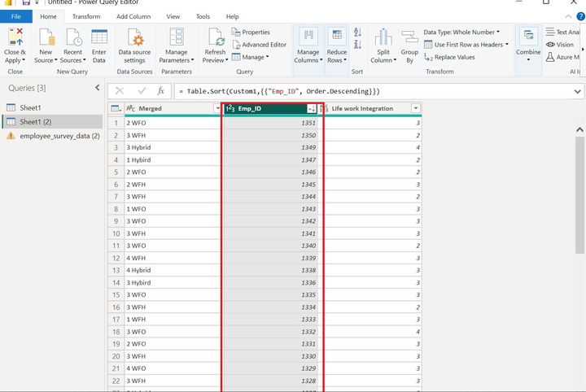Open the Enter Data tool
This screenshot has height=392, width=586.
(99, 37)
